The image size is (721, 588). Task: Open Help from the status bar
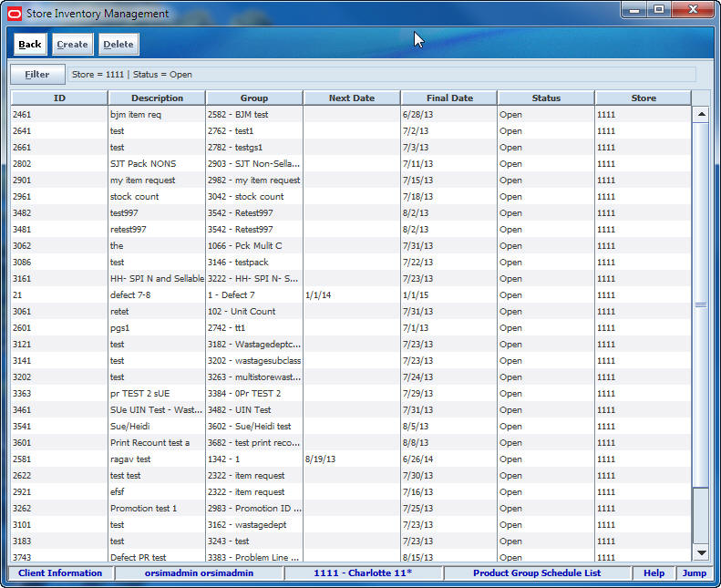654,573
